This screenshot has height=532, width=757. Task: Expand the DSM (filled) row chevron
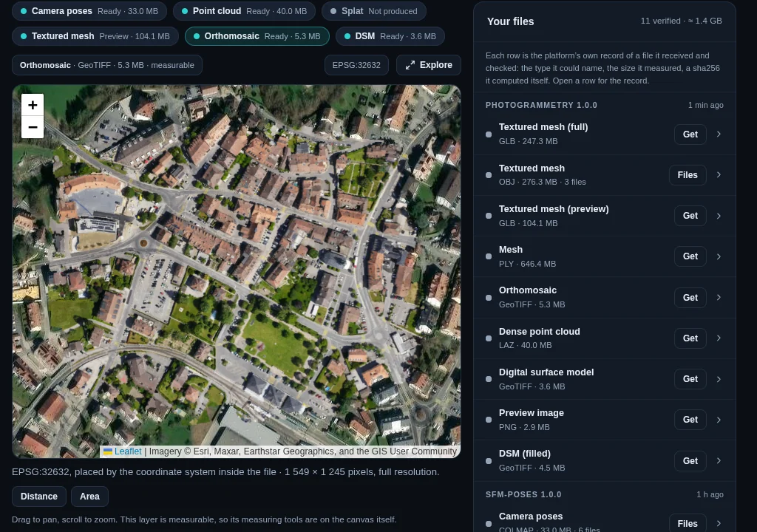pos(719,460)
